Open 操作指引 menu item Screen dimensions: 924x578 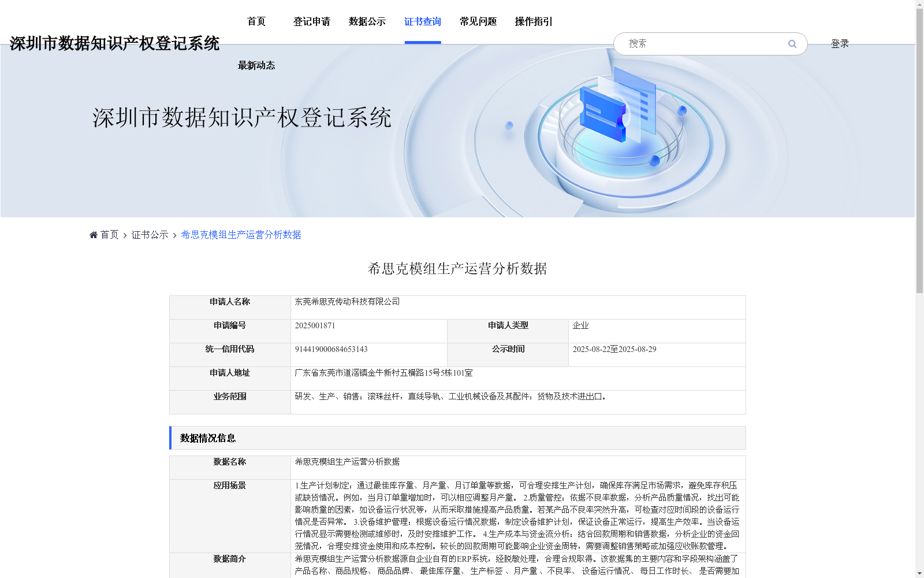(534, 21)
